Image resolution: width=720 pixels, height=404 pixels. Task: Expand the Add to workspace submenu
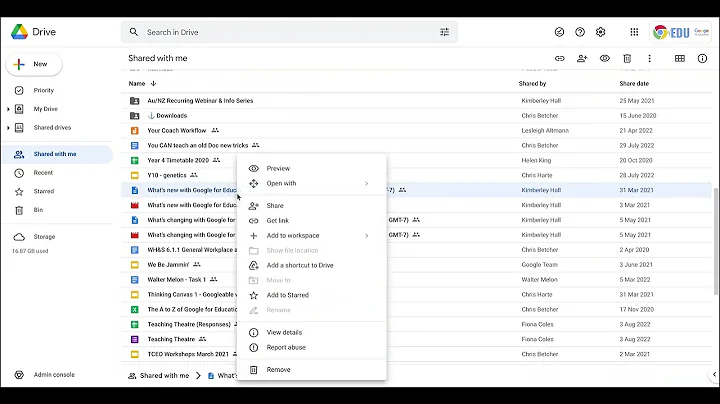pos(311,236)
